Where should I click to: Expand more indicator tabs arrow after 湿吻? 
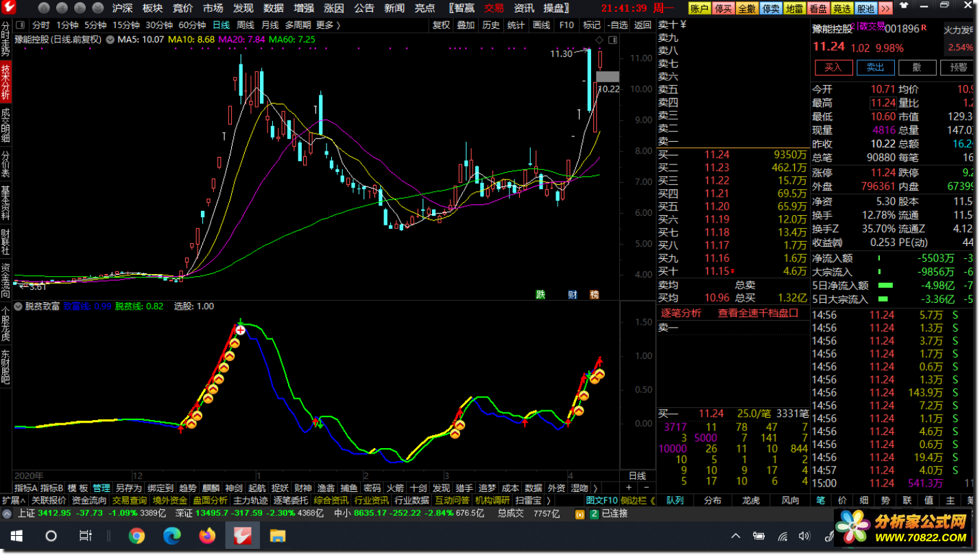595,489
